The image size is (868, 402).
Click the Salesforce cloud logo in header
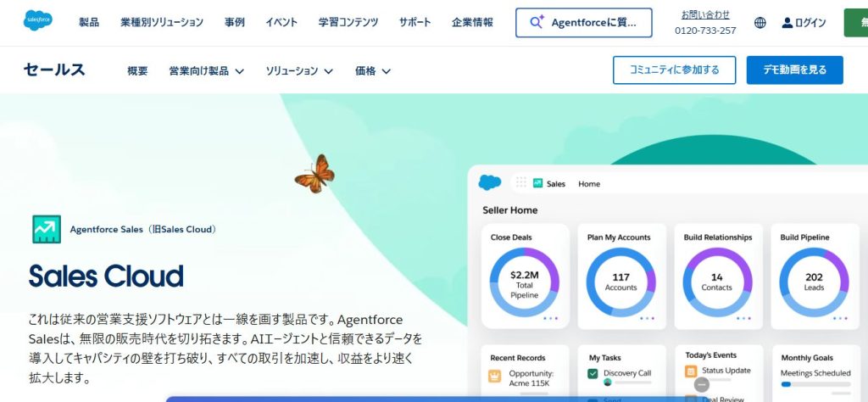[37, 20]
